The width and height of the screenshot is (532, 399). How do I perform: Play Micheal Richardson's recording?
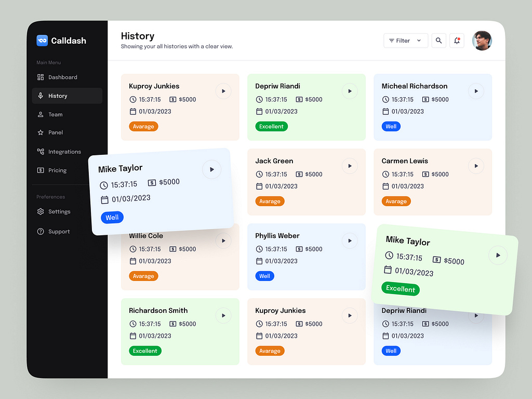pyautogui.click(x=476, y=91)
